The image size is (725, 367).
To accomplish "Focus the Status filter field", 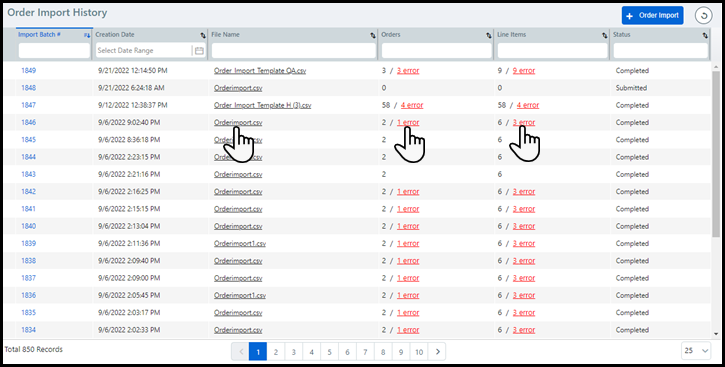I will (x=661, y=51).
